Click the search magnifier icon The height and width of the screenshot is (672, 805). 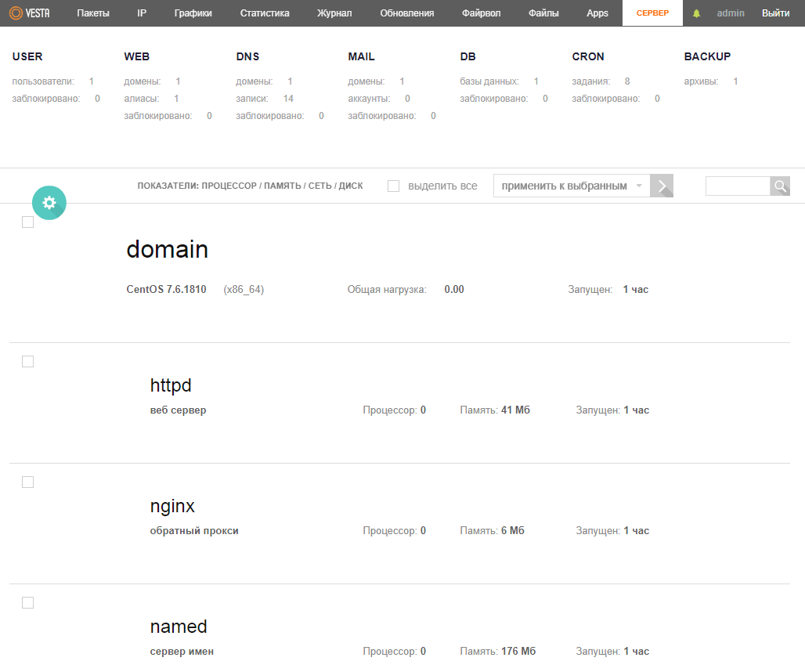780,186
